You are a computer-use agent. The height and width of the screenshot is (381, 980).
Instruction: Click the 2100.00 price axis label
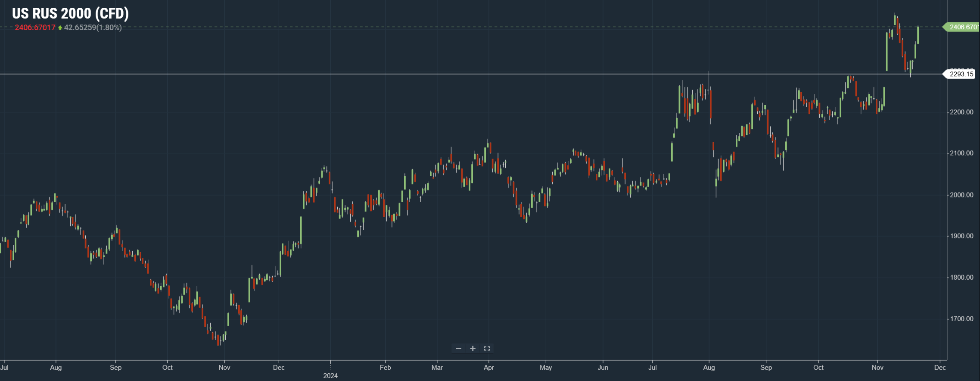(x=961, y=153)
